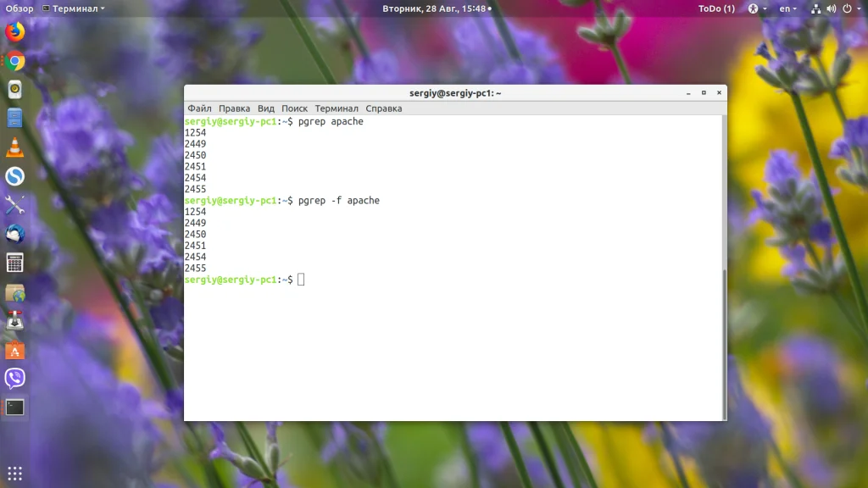Viewport: 868px width, 488px height.
Task: Click the Обзор activities button
Action: 19,8
